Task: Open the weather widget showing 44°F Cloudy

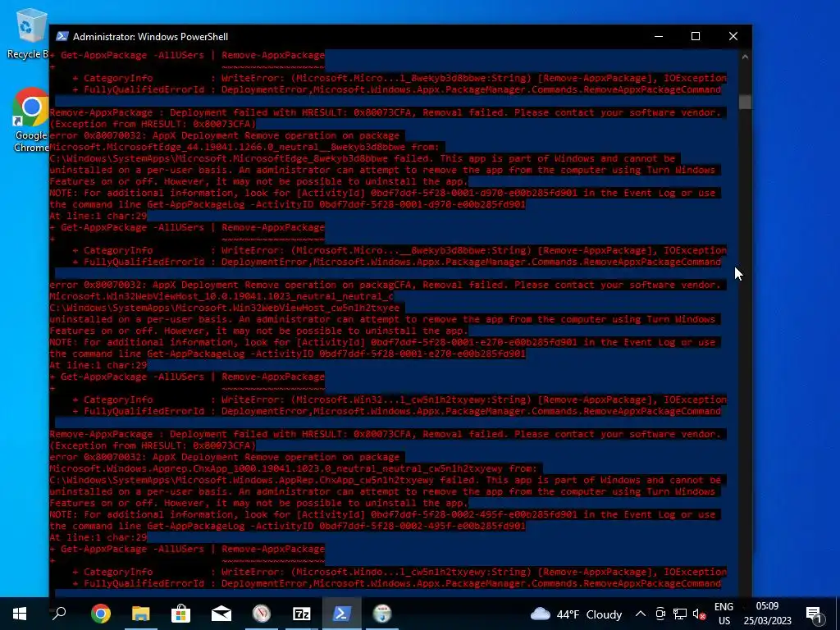Action: tap(576, 614)
